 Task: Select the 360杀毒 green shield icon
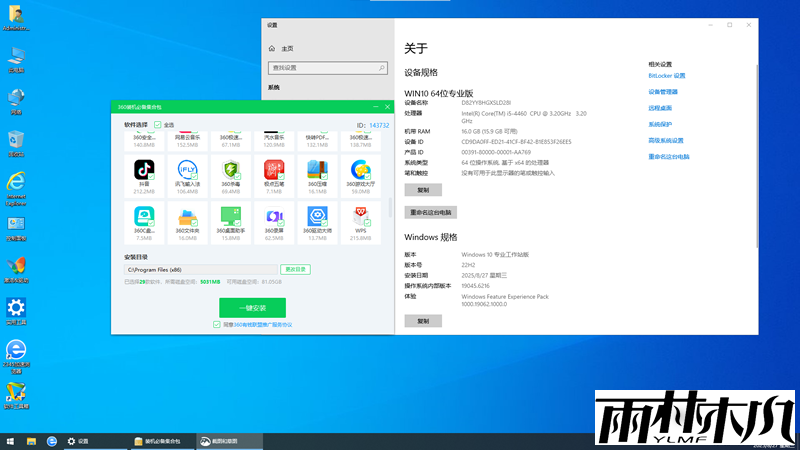pyautogui.click(x=231, y=169)
